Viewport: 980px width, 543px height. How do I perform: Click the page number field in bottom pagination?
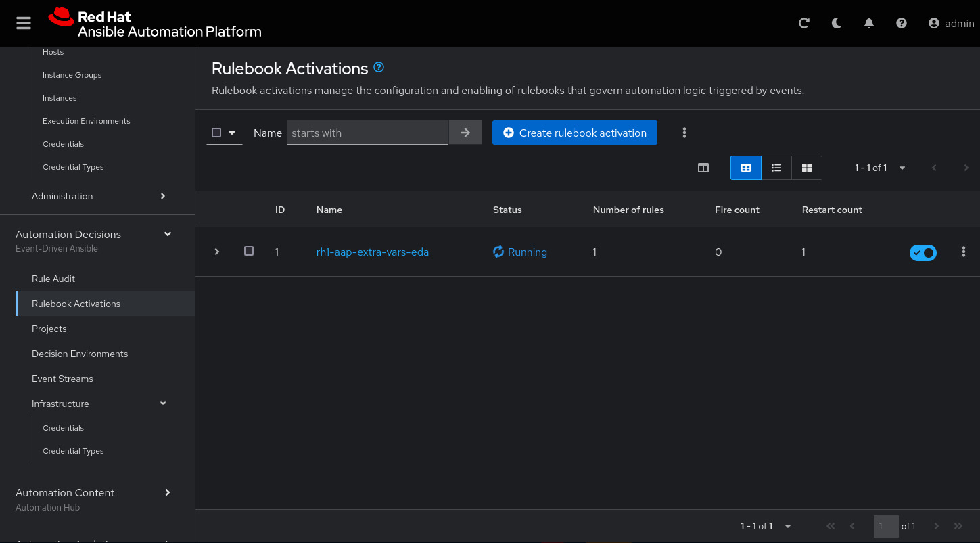[886, 526]
